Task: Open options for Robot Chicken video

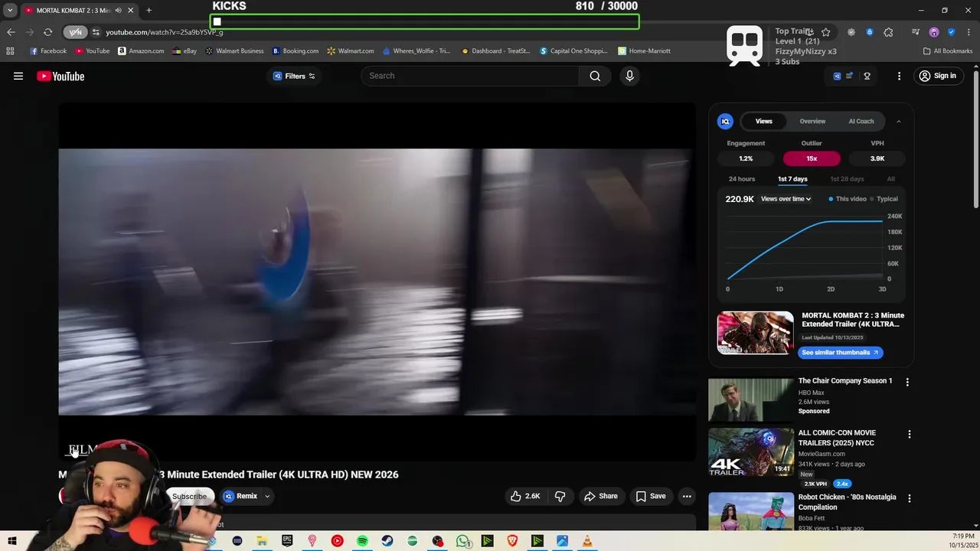Action: click(x=910, y=498)
